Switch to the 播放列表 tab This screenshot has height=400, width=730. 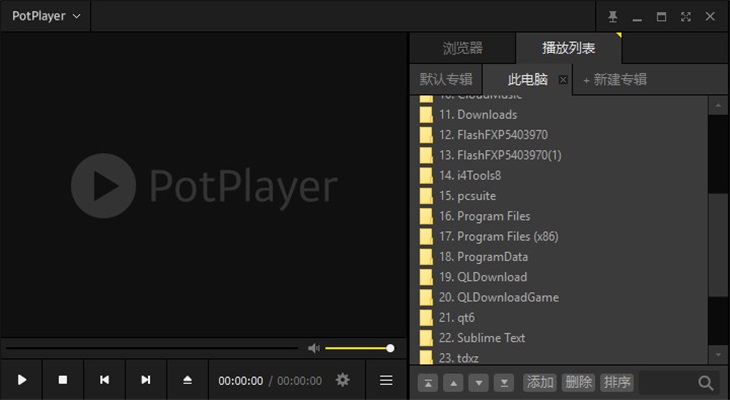click(568, 48)
